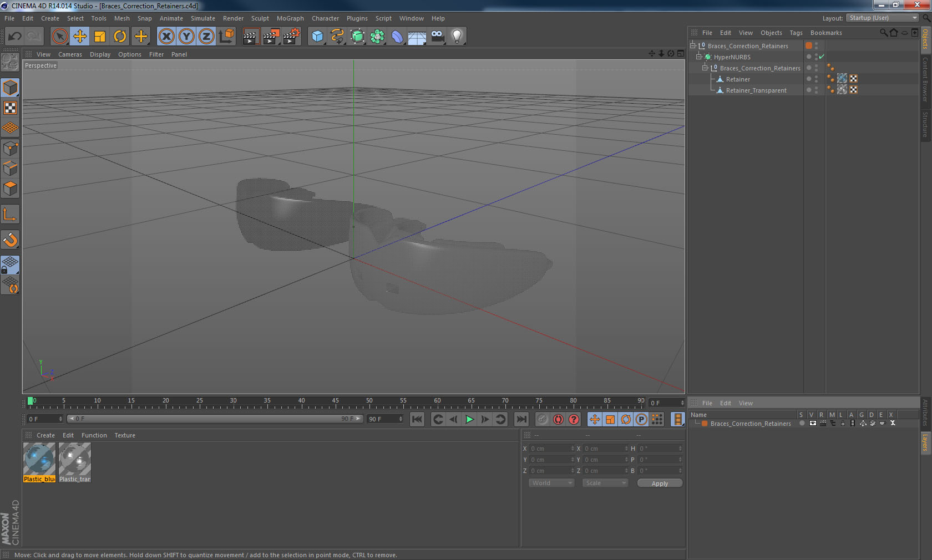Toggle the X axis lock

pos(166,37)
